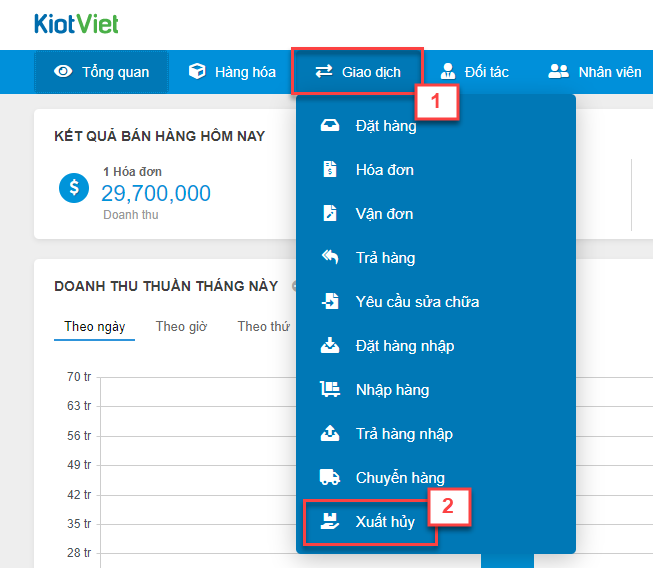Click the inbox icon beside Đặt hàng
The width and height of the screenshot is (653, 568).
coord(330,126)
